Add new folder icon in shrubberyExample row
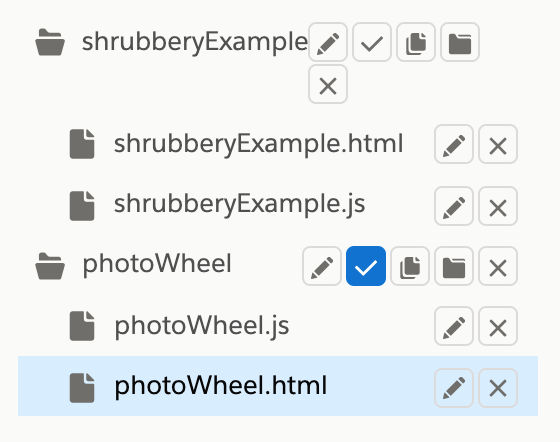560x442 pixels. (460, 42)
